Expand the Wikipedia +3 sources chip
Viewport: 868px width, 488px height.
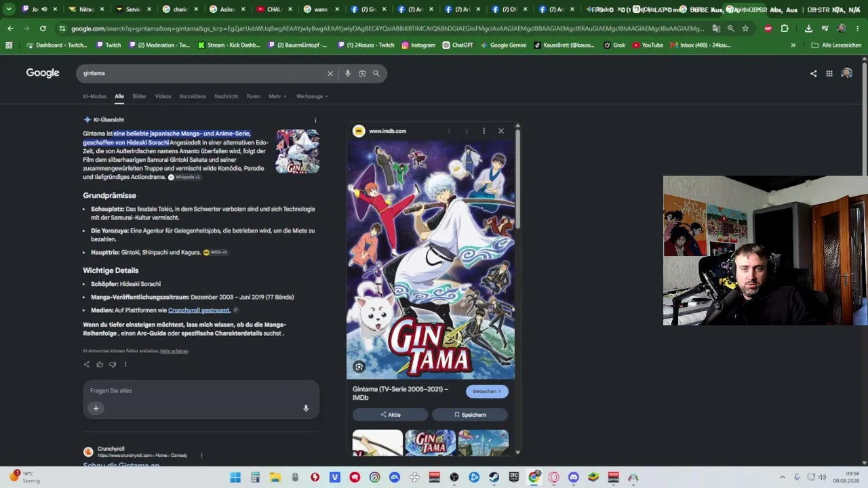click(x=184, y=177)
